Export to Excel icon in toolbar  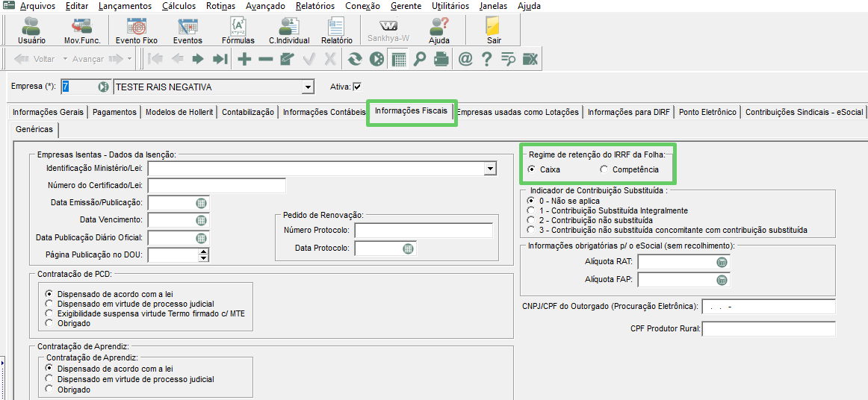coord(530,59)
